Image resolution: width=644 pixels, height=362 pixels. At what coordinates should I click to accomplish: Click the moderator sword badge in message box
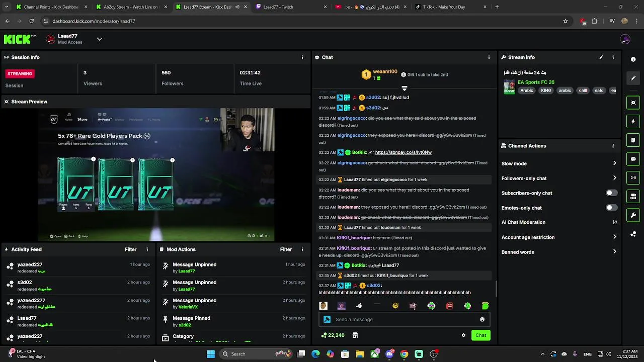point(327,319)
